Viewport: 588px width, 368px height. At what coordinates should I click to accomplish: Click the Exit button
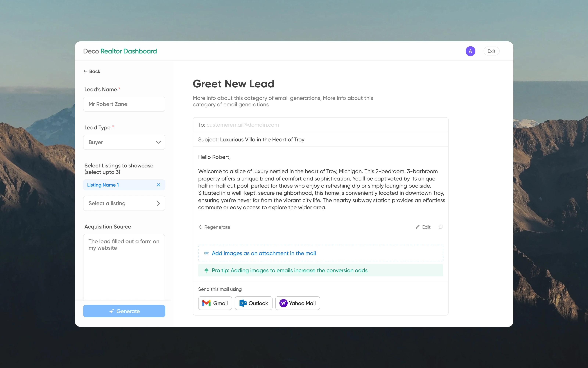[491, 51]
